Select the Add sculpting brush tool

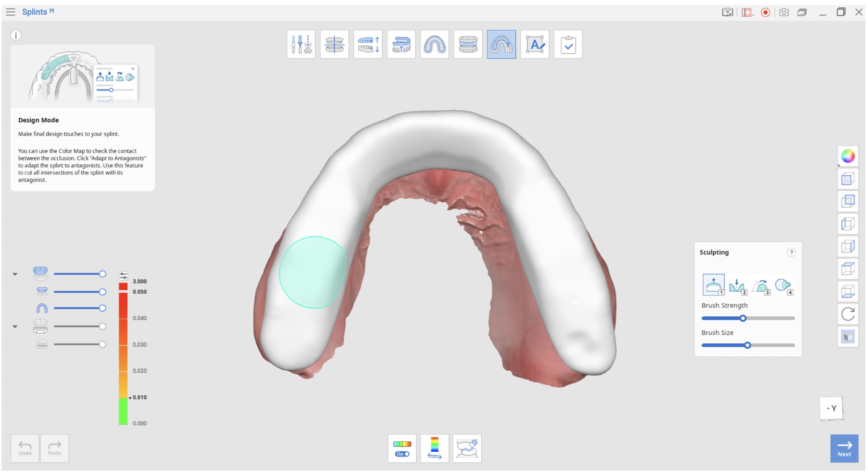(713, 285)
